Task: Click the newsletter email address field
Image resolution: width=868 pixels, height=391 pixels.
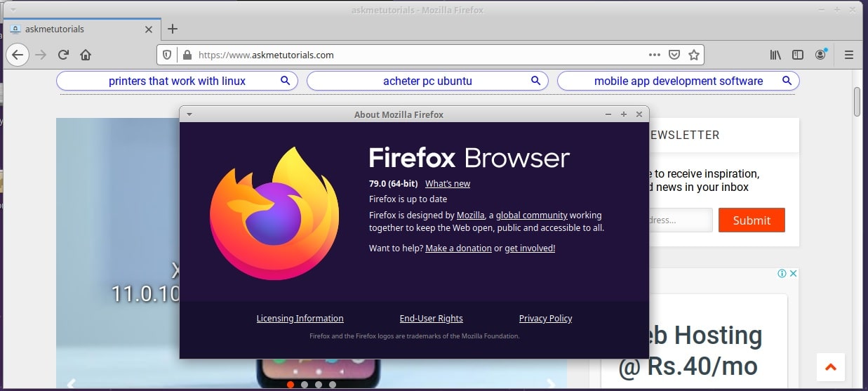Action: (x=681, y=220)
